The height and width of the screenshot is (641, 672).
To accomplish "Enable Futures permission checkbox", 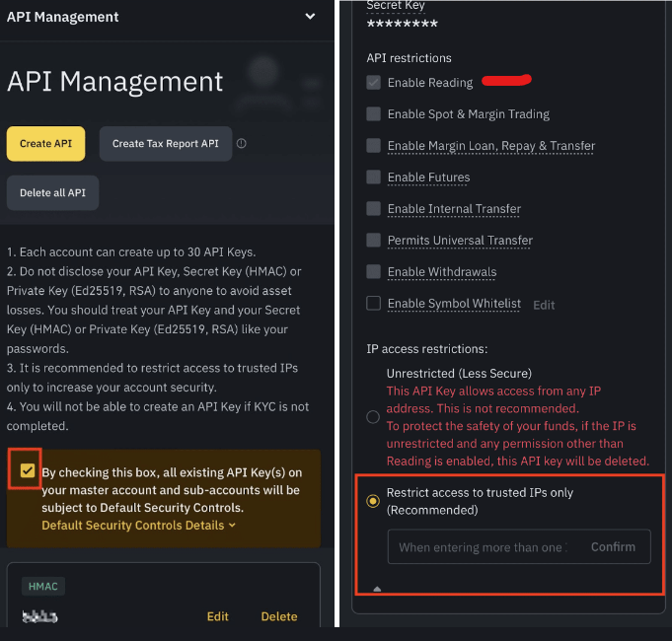I will coord(373,178).
